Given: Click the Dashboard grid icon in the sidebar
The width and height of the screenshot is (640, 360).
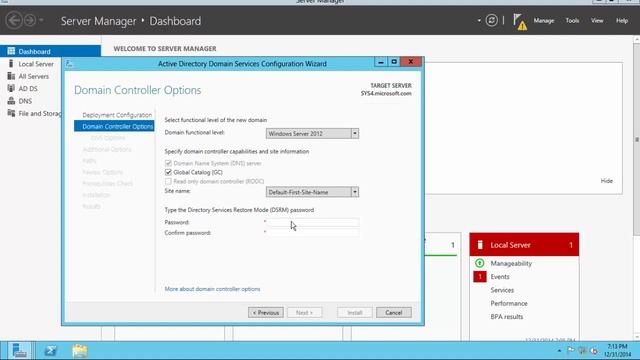Looking at the screenshot, I should pos(11,51).
